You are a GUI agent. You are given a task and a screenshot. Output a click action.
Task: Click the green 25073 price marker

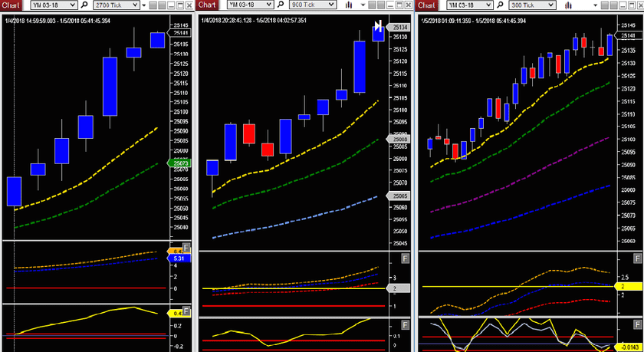179,163
